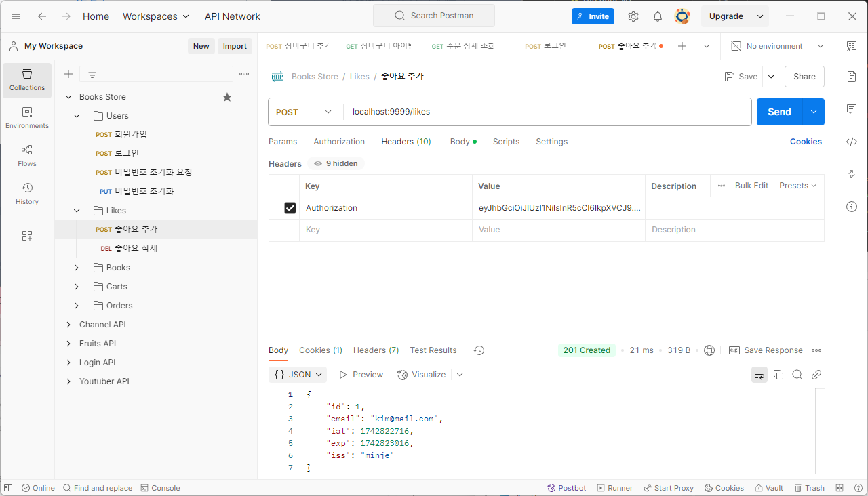Star the Books Store collection
This screenshot has width=868, height=496.
click(x=227, y=97)
